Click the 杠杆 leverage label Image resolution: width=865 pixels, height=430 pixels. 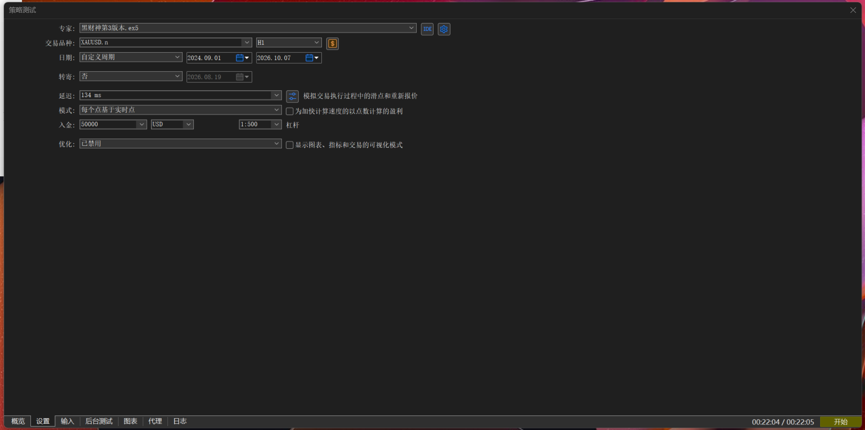(292, 125)
